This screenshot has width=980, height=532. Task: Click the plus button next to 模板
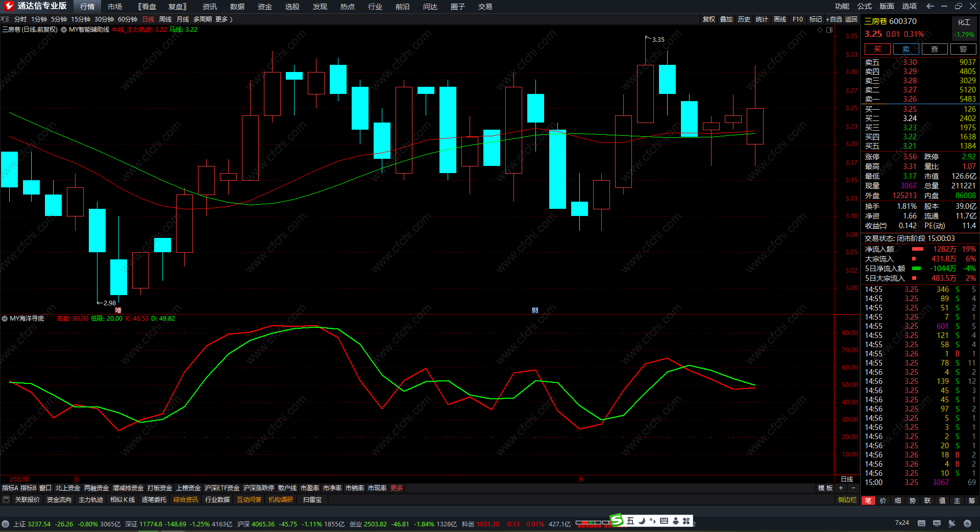841,488
